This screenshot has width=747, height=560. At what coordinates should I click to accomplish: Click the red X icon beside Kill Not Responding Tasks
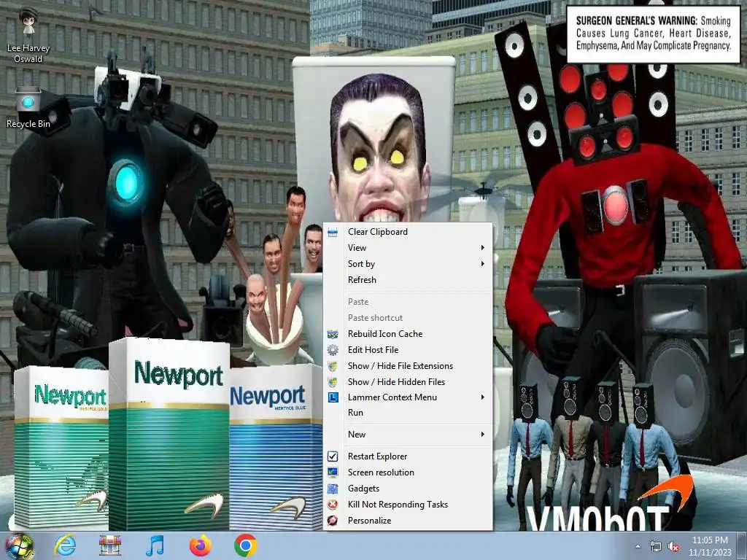click(x=333, y=505)
